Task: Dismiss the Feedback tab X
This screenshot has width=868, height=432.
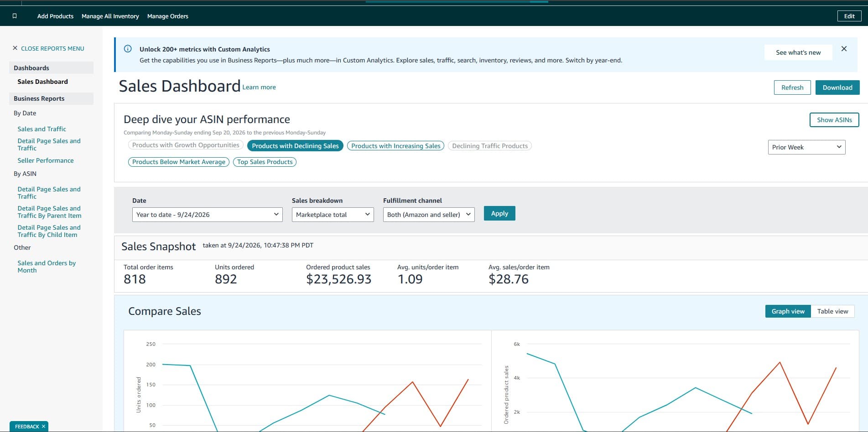Action: (x=43, y=427)
